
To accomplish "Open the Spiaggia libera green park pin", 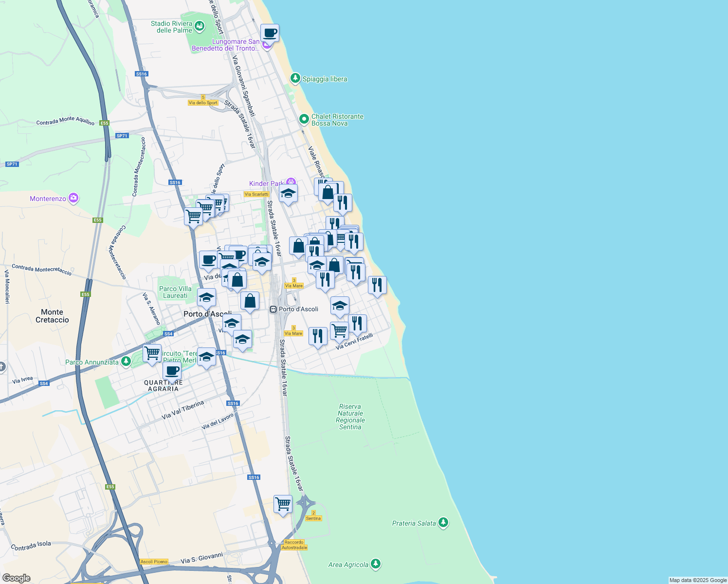I will pos(295,78).
